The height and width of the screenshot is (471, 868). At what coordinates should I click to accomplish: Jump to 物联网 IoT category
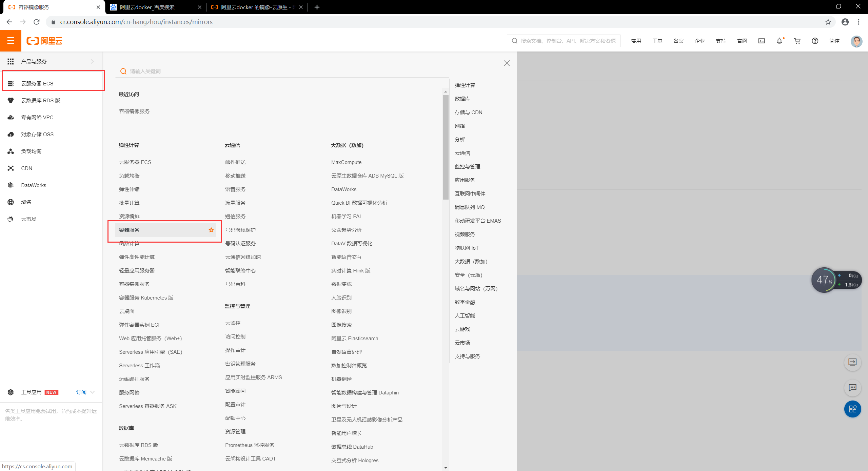467,248
